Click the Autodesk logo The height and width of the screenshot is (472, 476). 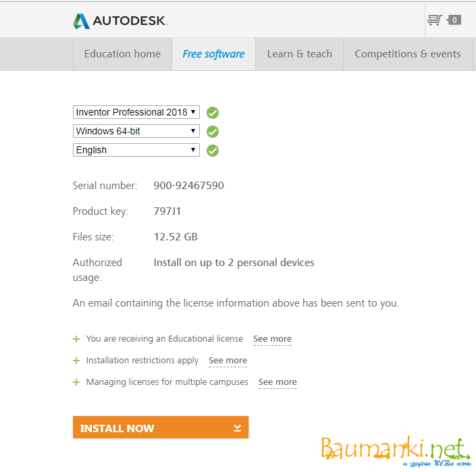tap(120, 21)
